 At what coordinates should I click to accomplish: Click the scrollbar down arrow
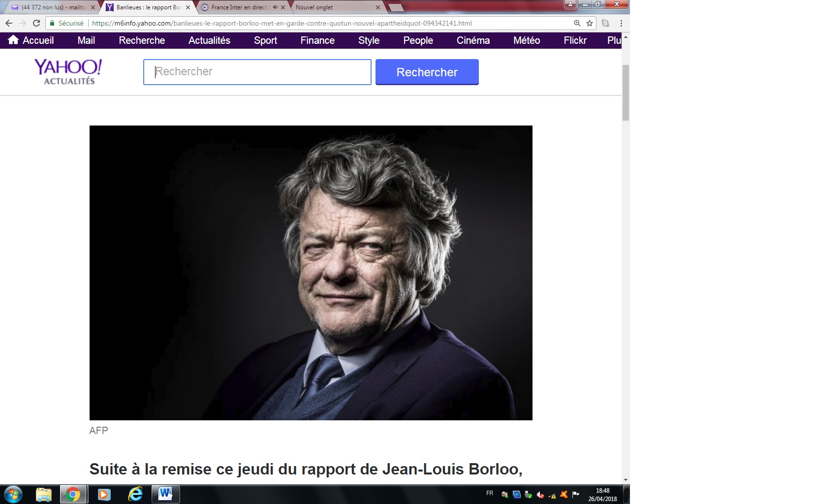click(x=626, y=480)
